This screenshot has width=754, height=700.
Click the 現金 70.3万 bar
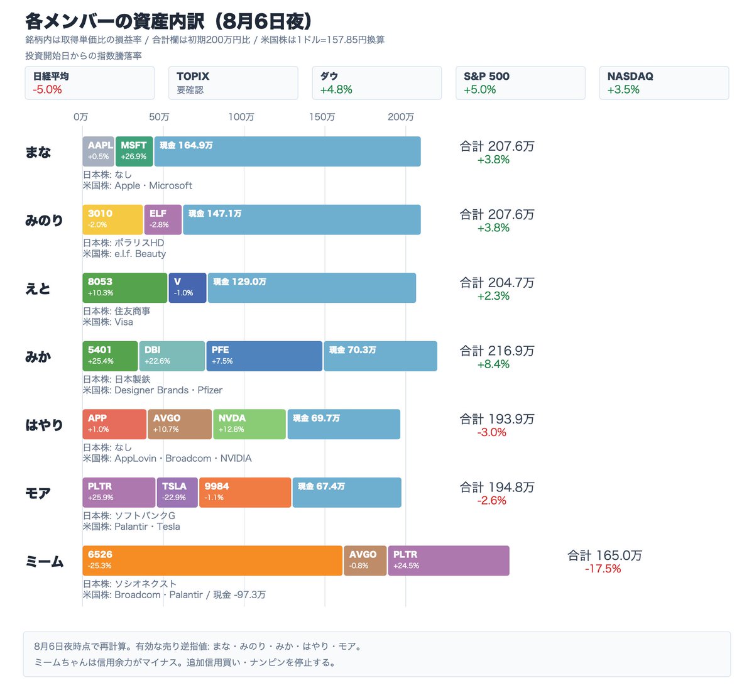[381, 356]
